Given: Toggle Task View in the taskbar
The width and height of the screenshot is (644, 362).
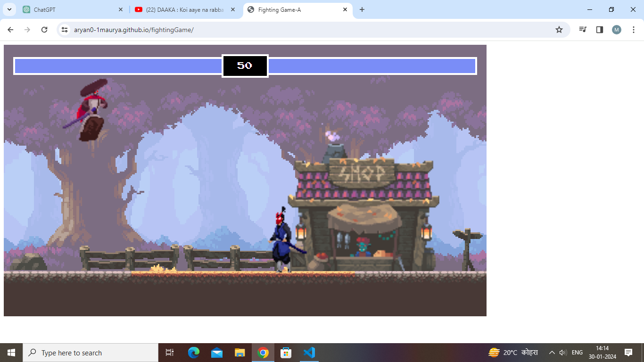Looking at the screenshot, I should pos(169,352).
